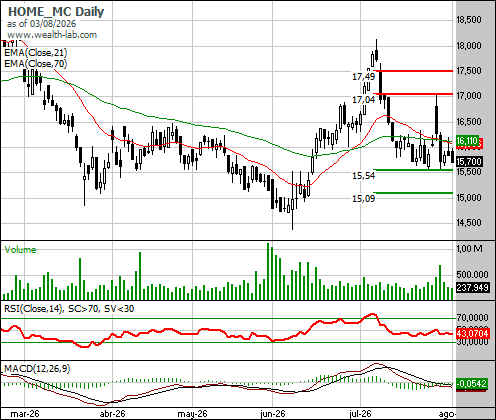Click the Volume pane label

[x=20, y=250]
